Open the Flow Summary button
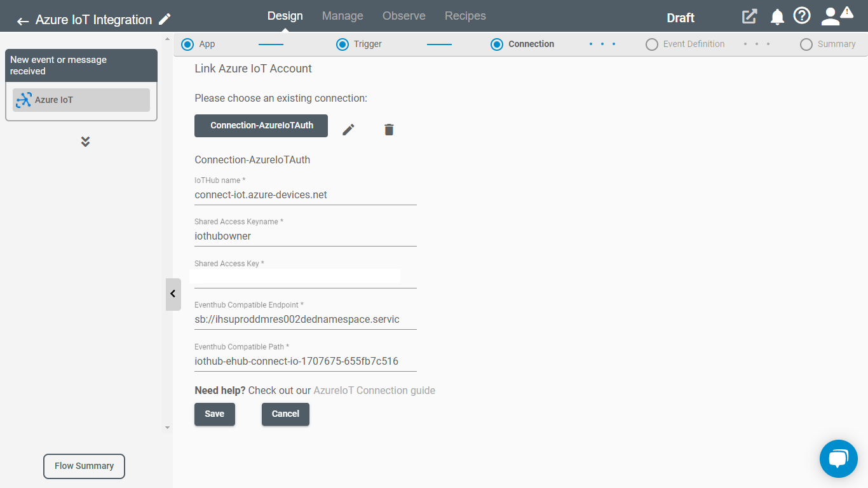Viewport: 868px width, 488px height. pos(84,466)
